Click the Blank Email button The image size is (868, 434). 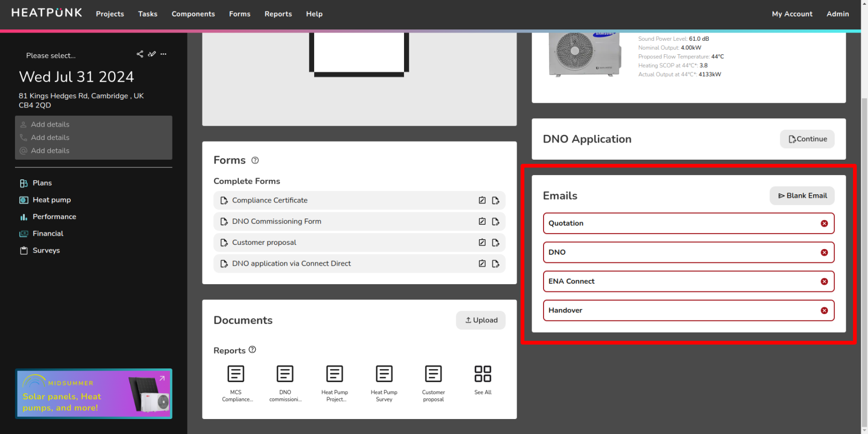coord(802,196)
